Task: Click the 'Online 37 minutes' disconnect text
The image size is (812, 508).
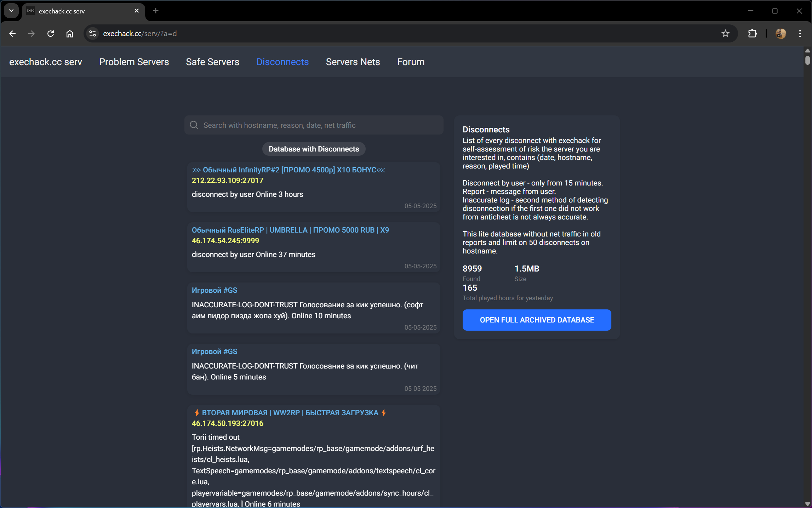Action: click(x=286, y=255)
